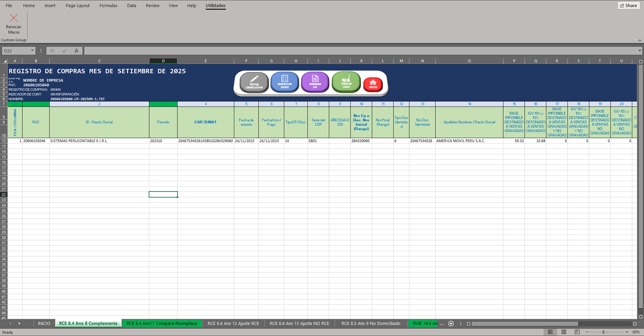Click the SISTEMAS PERUCONTABLE E.I.R.L. cell
Viewport: 644px width, 336px height.
pos(99,141)
